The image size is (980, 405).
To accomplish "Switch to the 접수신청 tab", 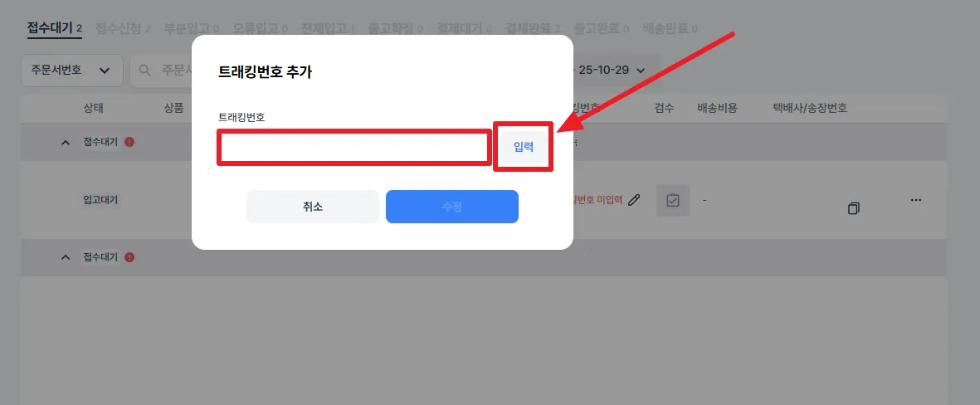I will point(123,28).
